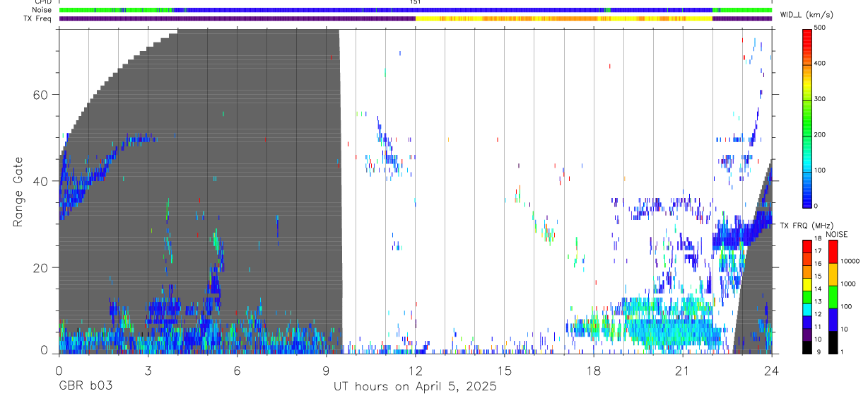Click the NOISE color legend bar
This screenshot has width=868, height=401.
click(x=833, y=296)
